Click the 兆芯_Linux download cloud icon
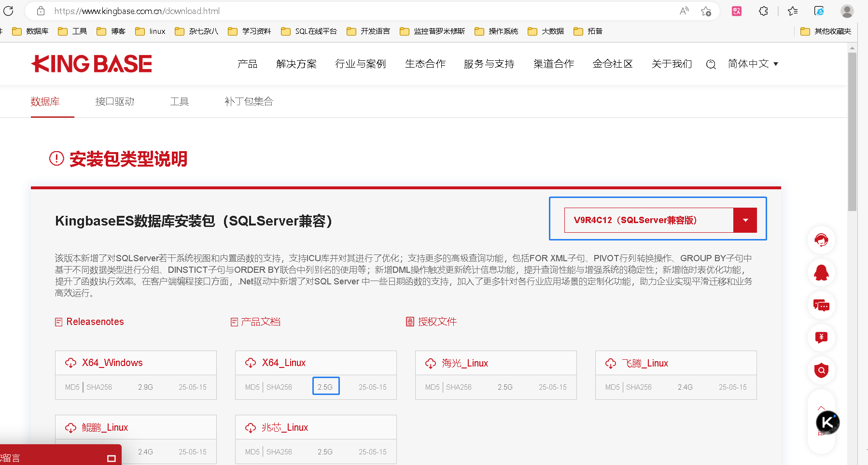 click(x=251, y=428)
